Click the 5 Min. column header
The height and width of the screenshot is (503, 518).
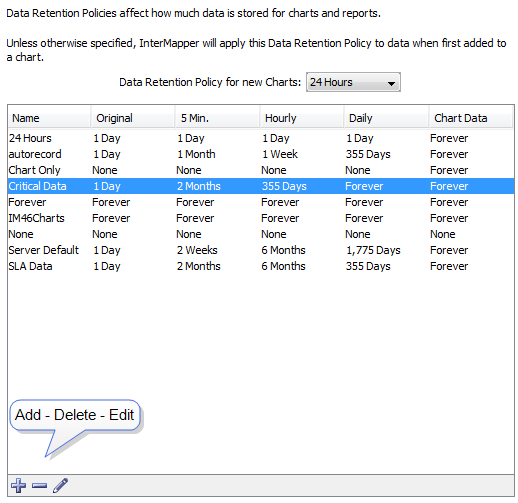pyautogui.click(x=217, y=118)
